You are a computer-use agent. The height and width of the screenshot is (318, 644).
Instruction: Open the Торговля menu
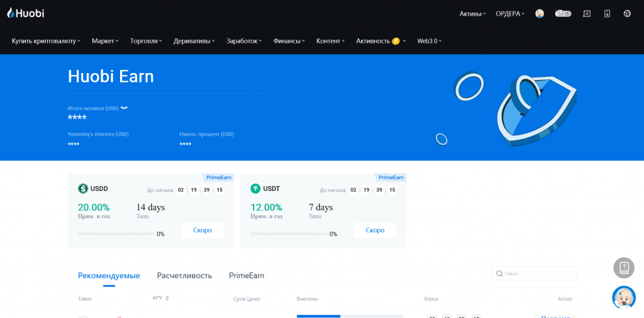(146, 41)
